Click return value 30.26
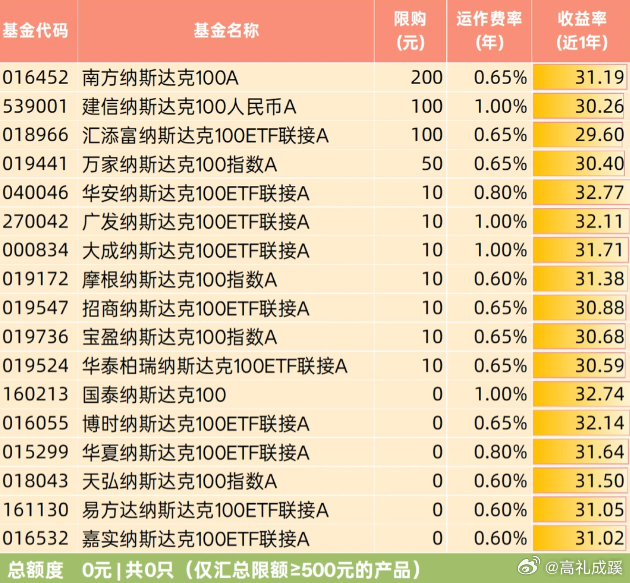630x583 pixels. tap(599, 106)
